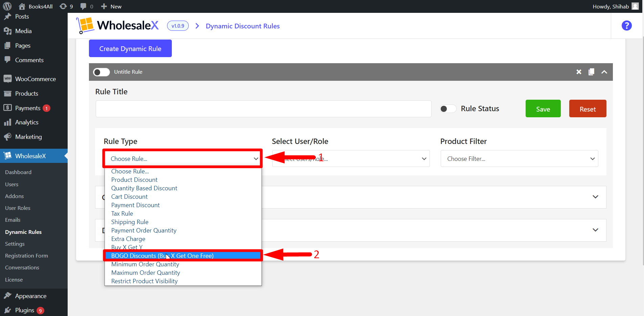Click the blue help question mark icon
The width and height of the screenshot is (644, 316).
click(626, 26)
